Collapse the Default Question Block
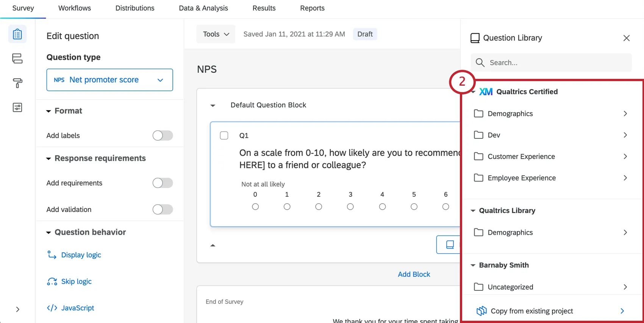This screenshot has width=644, height=323. coord(213,105)
